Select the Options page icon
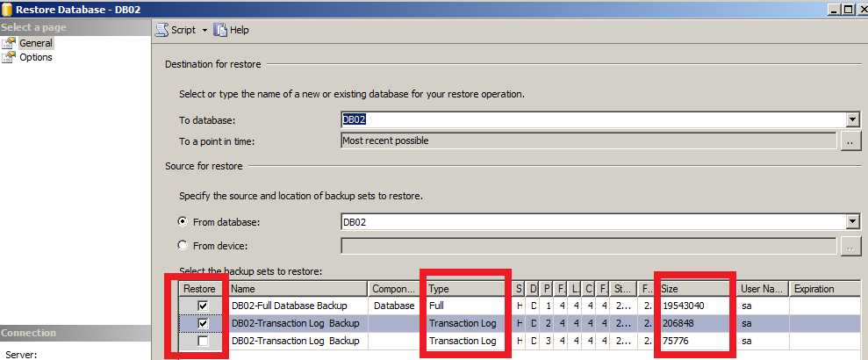The height and width of the screenshot is (360, 868). click(10, 58)
